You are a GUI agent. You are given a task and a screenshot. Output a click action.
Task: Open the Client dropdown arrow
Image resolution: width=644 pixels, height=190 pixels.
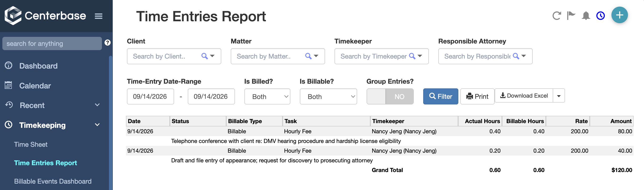[x=212, y=56]
